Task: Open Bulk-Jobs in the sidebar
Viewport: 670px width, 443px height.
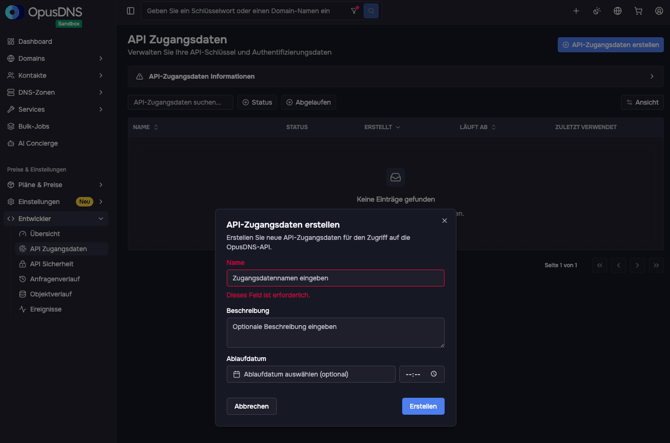Action: [56, 126]
